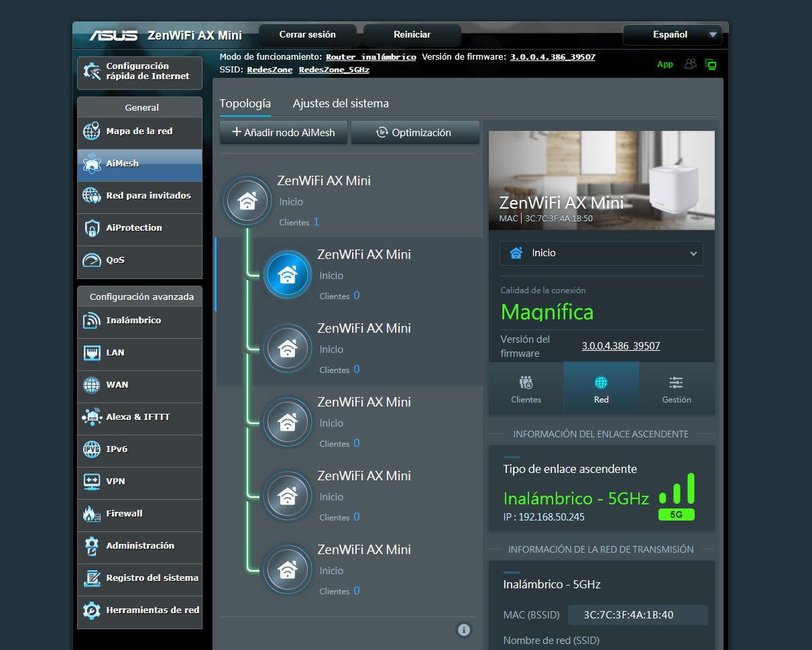This screenshot has height=650, width=812.
Task: Click the RedesZone SSID link
Action: click(x=270, y=70)
